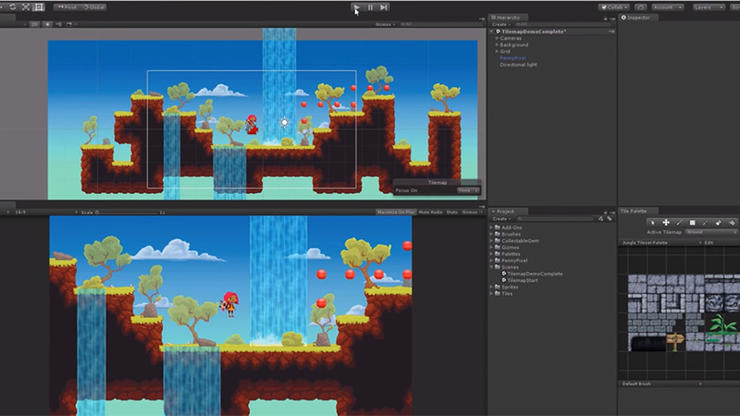Select the Rect transform tool in top toolbar
740x416 pixels.
[x=39, y=7]
